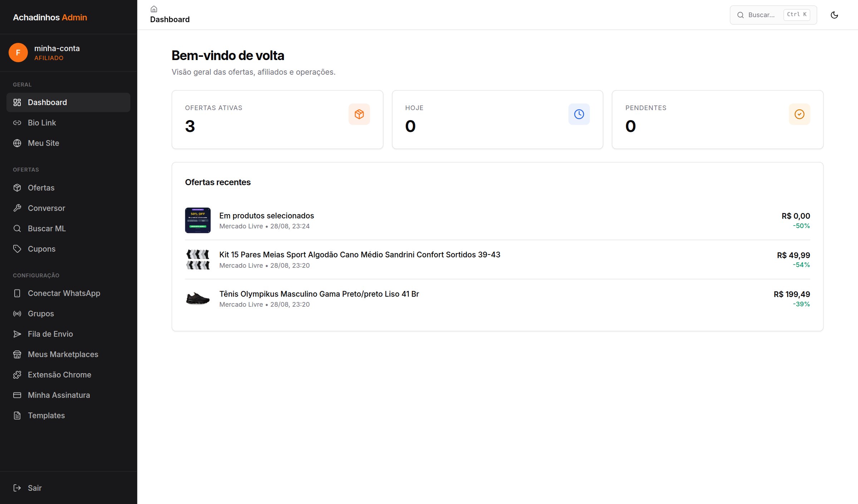This screenshot has height=504, width=858.
Task: Select Buscar ML in the sidebar
Action: coord(68,228)
